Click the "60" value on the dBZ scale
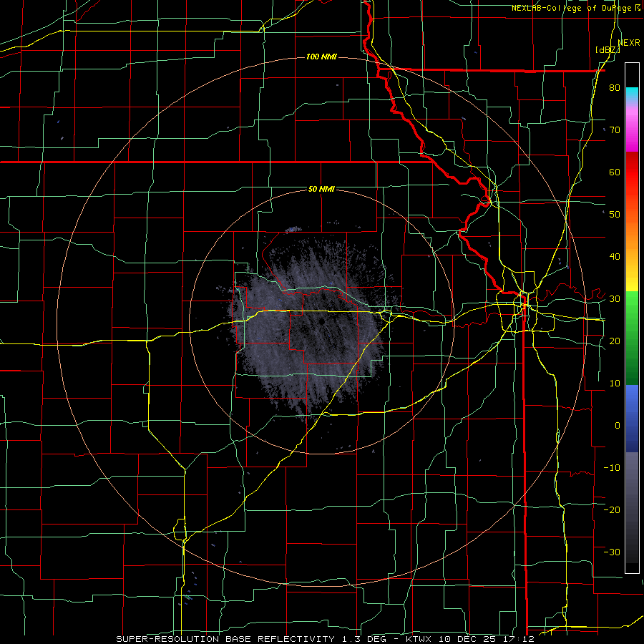 pos(615,172)
